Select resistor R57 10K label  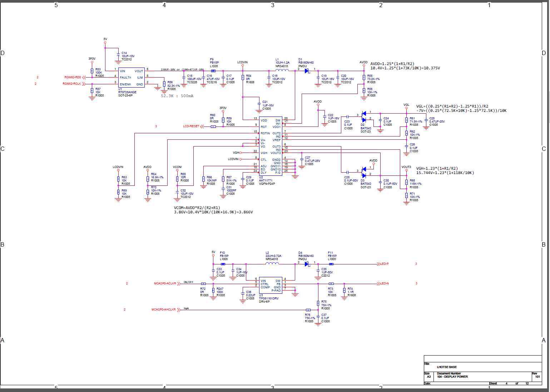coord(100,92)
